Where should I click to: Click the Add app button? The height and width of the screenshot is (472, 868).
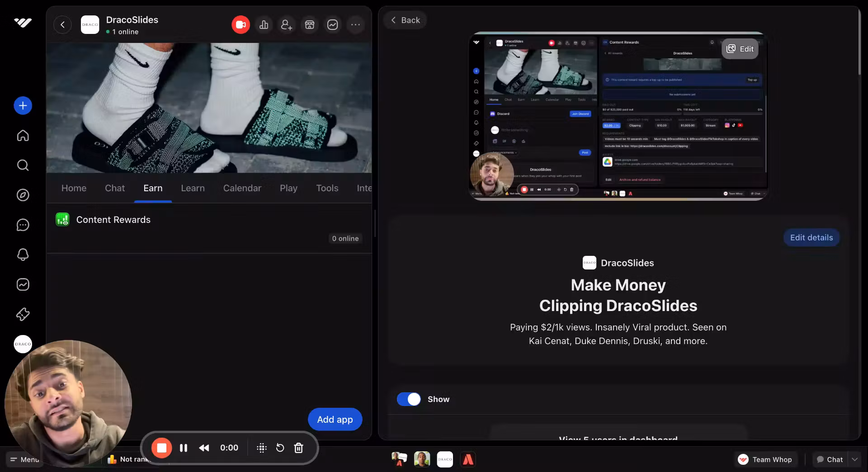pyautogui.click(x=335, y=420)
